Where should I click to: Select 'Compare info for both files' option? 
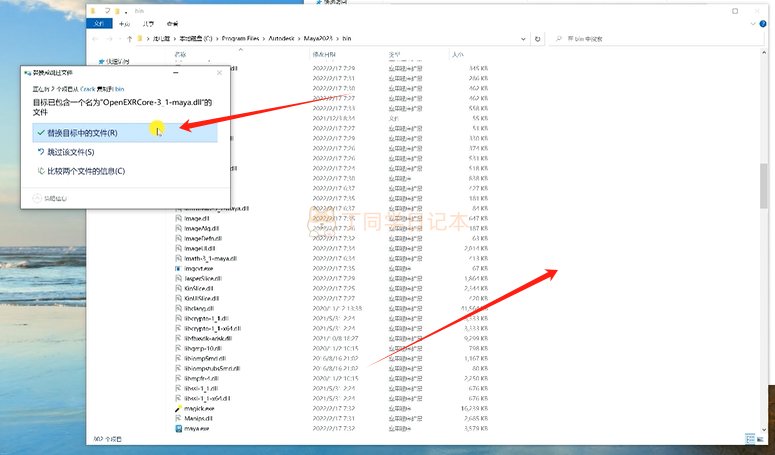[86, 171]
